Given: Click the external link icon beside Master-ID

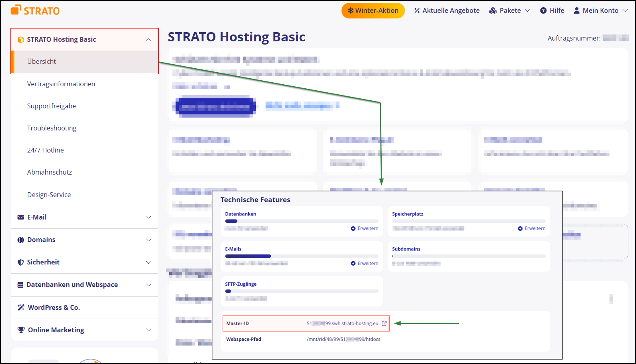Looking at the screenshot, I should tap(384, 323).
